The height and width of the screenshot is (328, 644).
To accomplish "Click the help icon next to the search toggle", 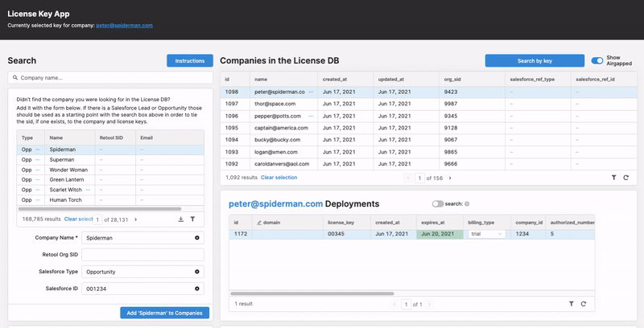I will (468, 204).
